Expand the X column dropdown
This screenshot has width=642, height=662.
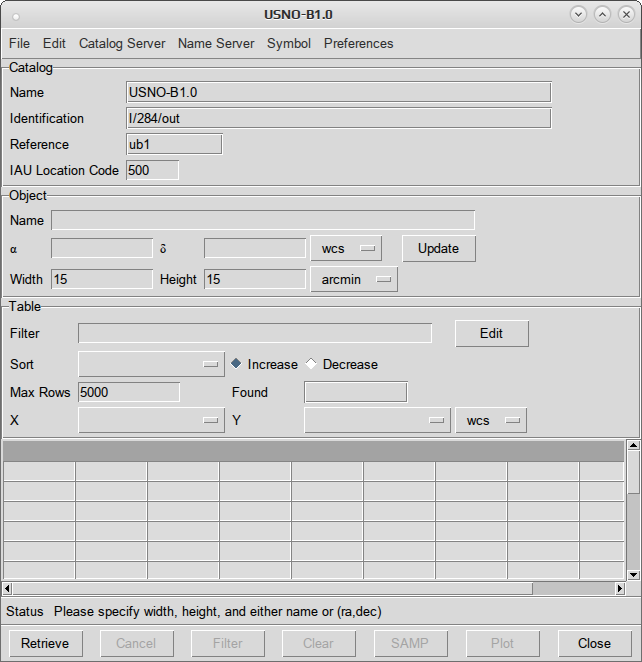point(151,420)
